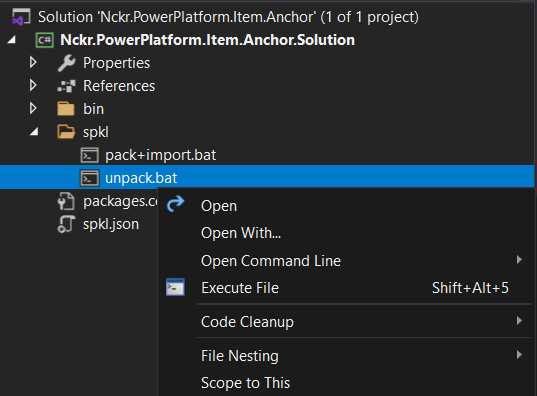Select the pack+import.bat file name
The image size is (537, 396).
click(x=161, y=155)
